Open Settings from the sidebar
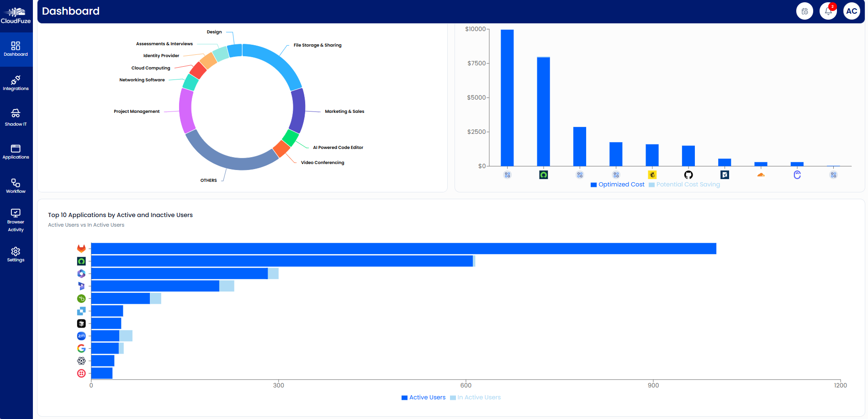Screen dimensions: 868x419 [16, 254]
